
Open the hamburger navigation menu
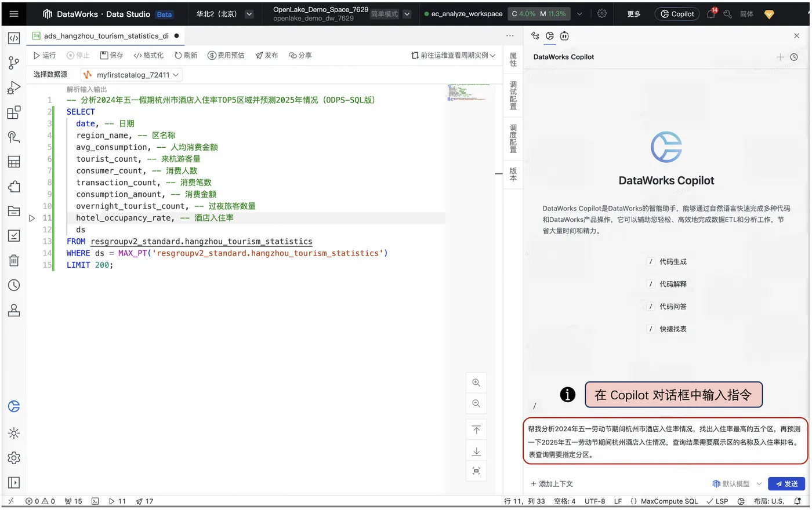[14, 14]
